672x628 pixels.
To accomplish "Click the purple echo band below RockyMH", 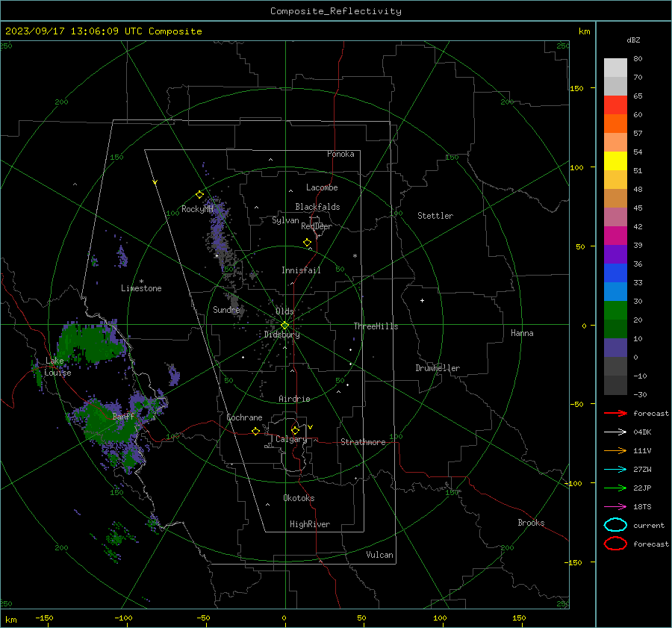I will (220, 234).
